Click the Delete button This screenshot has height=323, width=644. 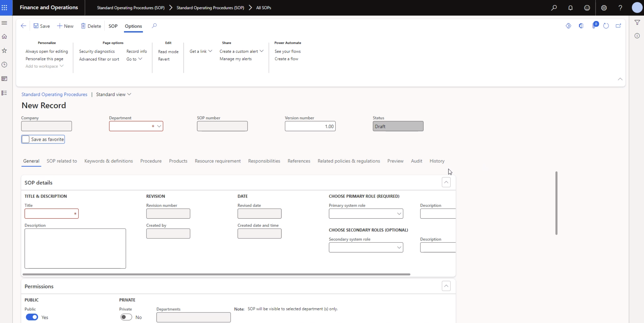click(91, 26)
